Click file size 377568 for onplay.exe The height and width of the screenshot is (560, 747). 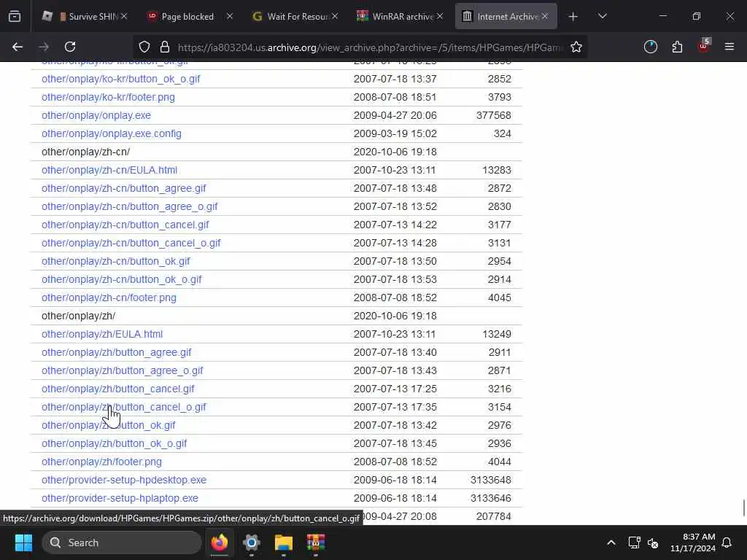494,115
